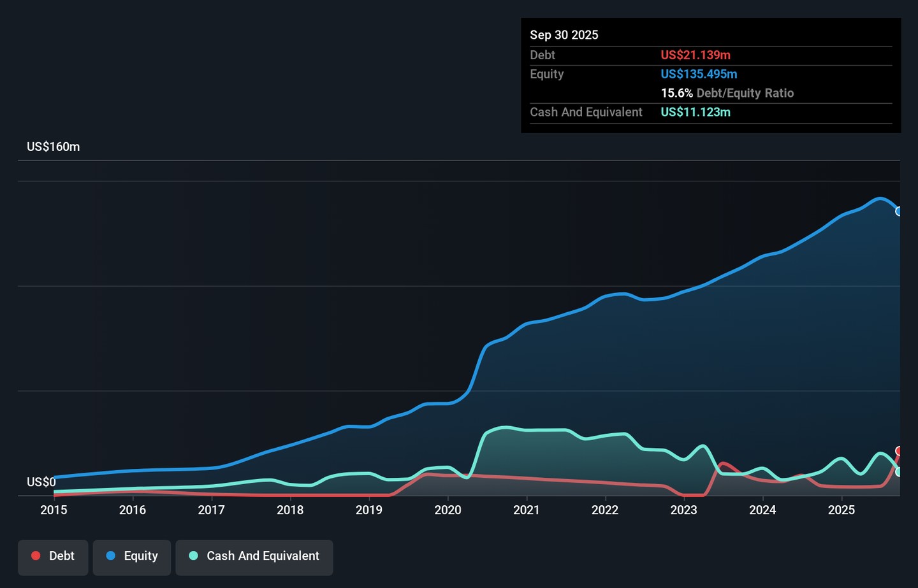Click the teal Cash endpoint marker
918x588 pixels.
click(899, 472)
